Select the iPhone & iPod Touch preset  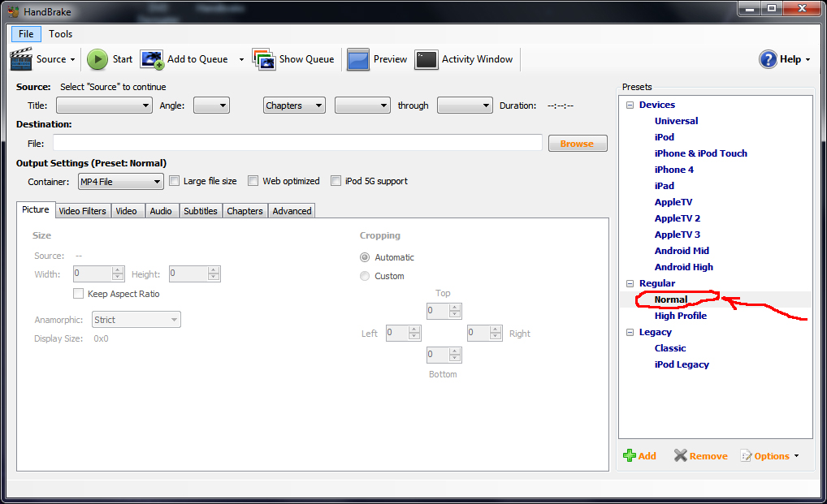(700, 153)
